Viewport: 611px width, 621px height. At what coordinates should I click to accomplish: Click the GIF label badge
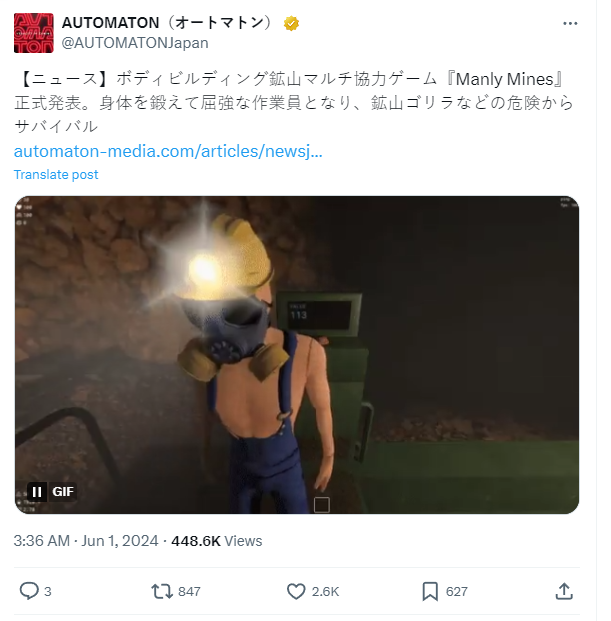63,492
